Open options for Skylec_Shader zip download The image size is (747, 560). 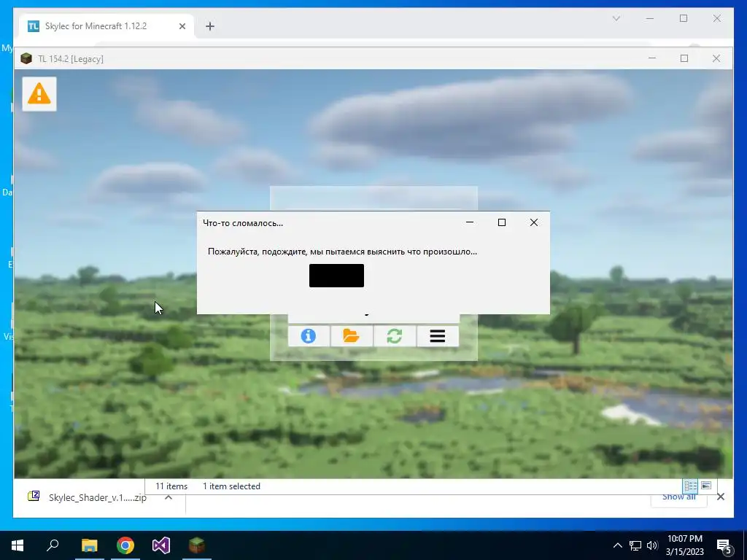[169, 497]
